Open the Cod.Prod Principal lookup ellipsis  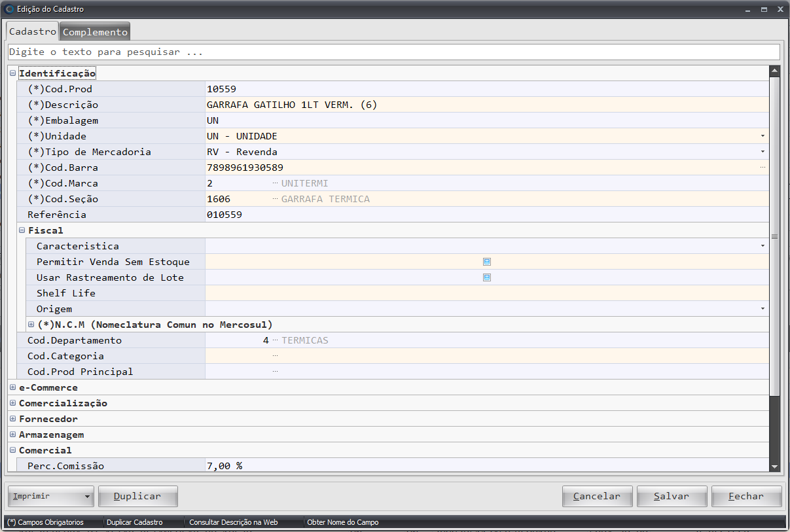tap(275, 372)
